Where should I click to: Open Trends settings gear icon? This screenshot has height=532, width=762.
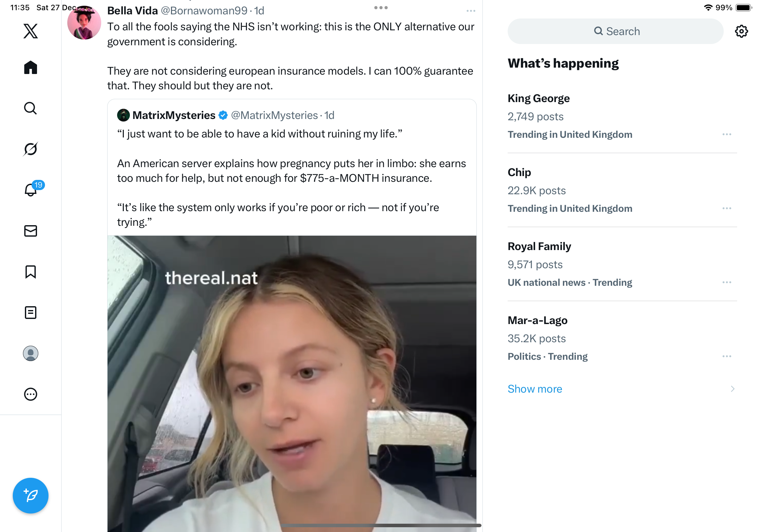tap(741, 31)
